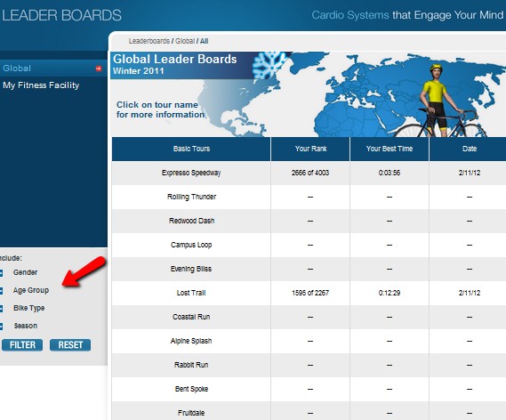This screenshot has height=420, width=506.
Task: Open the Fruitdale tour
Action: point(191,413)
